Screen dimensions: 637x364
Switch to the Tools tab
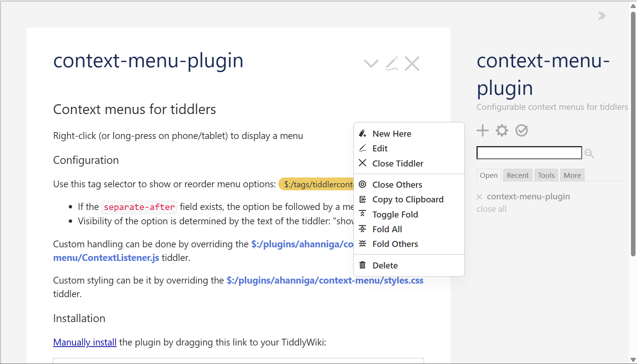[x=546, y=175]
